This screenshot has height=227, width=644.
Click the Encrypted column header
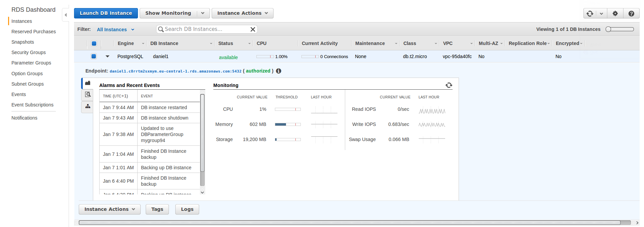[x=567, y=43]
